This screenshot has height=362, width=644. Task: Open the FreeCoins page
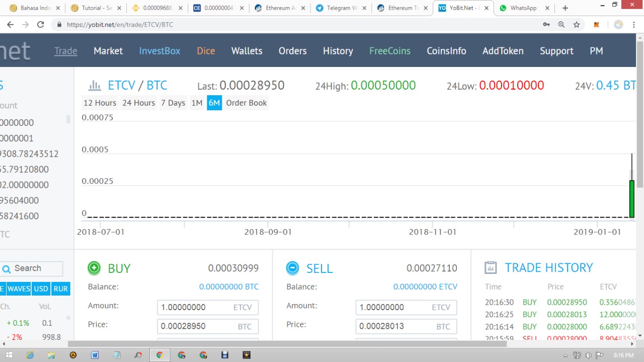click(390, 51)
